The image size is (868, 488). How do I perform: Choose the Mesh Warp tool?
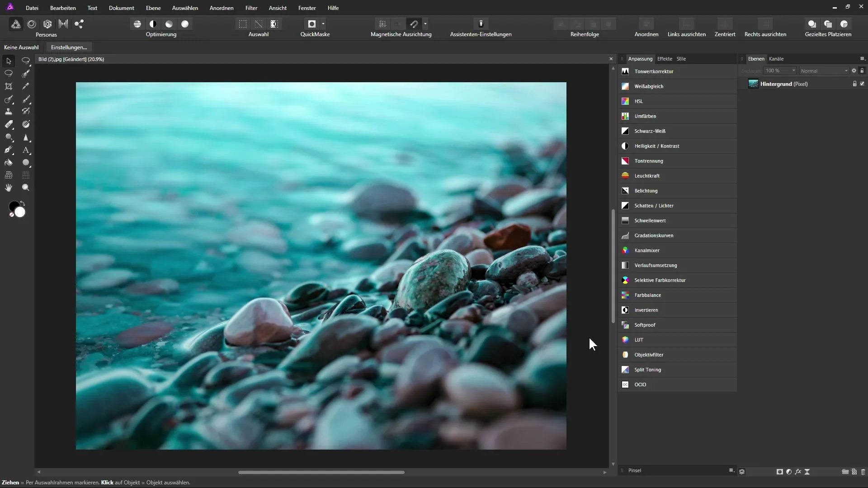coord(9,175)
